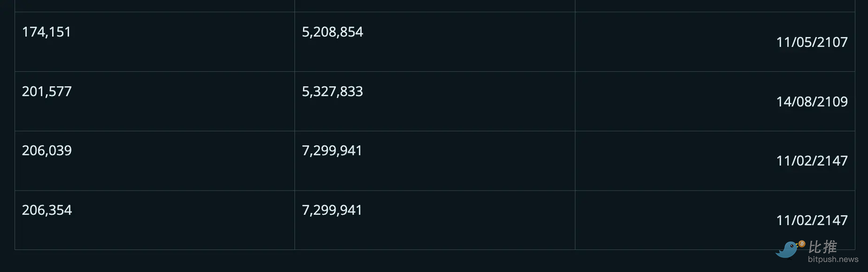Select 11/02/2147 in the 206,039 row

click(812, 161)
